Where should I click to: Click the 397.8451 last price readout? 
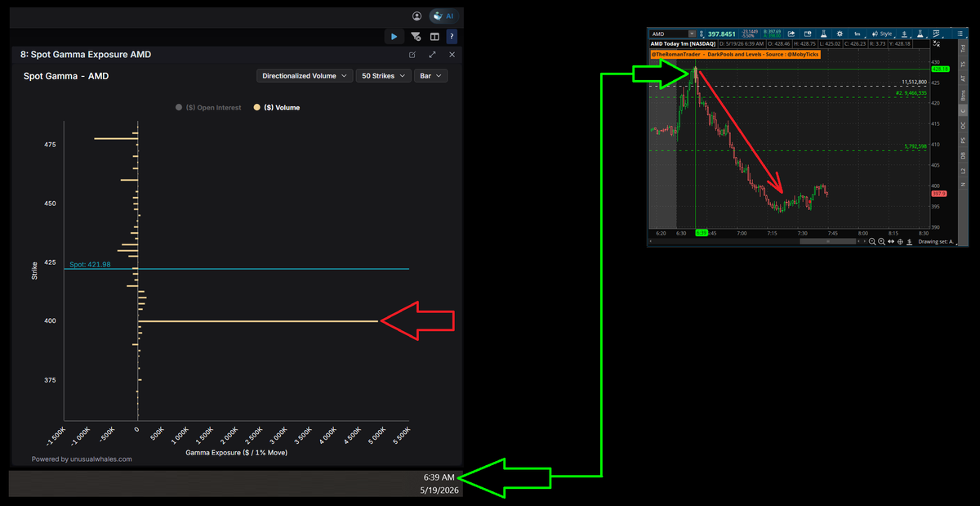722,34
